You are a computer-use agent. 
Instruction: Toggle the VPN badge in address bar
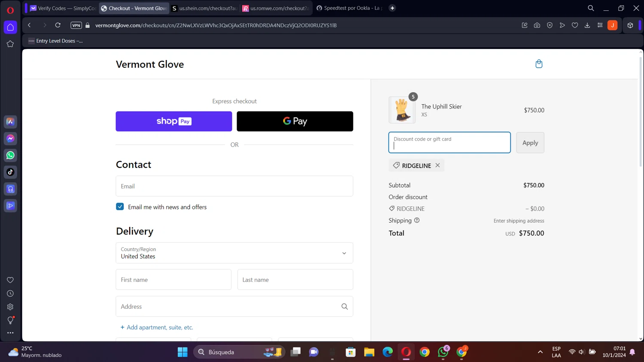[x=76, y=25]
